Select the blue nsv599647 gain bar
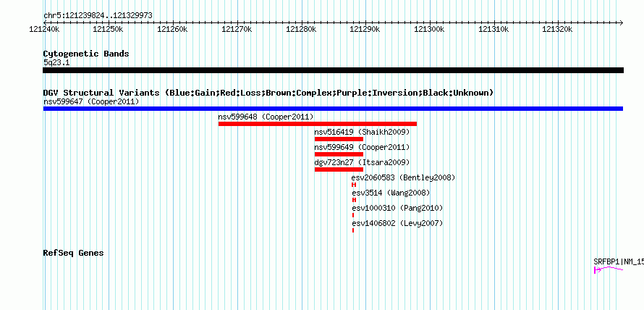This screenshot has width=644, height=310. [333, 109]
